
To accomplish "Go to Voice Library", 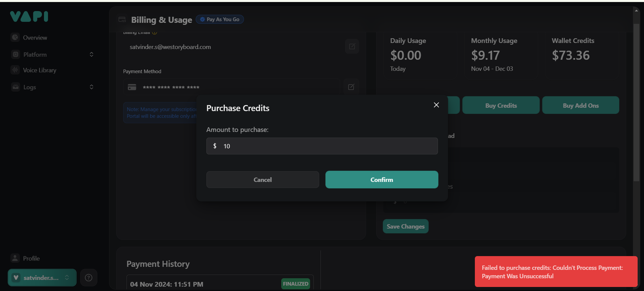I will coord(40,70).
